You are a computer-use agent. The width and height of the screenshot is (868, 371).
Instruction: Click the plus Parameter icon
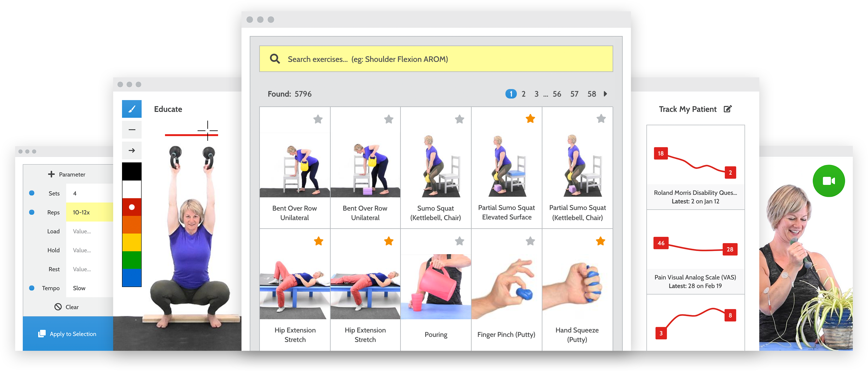coord(51,174)
